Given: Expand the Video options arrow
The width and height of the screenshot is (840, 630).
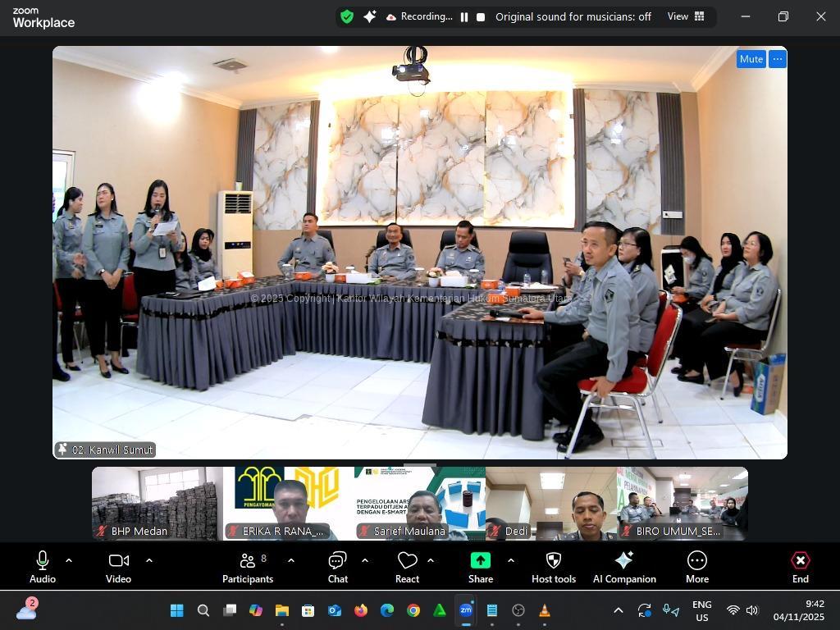Looking at the screenshot, I should [x=149, y=560].
